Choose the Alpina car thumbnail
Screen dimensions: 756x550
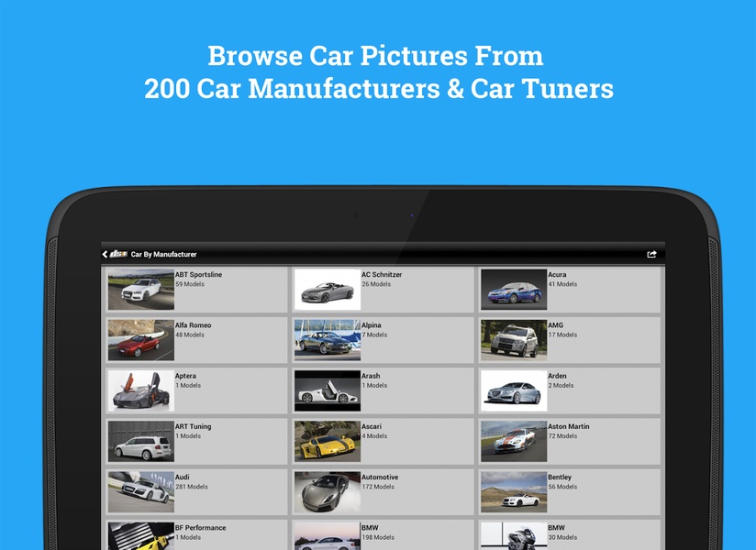(328, 340)
